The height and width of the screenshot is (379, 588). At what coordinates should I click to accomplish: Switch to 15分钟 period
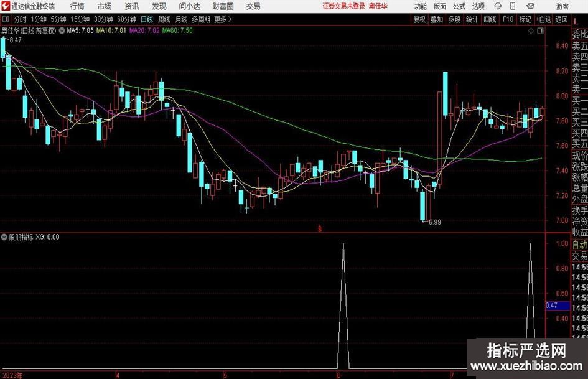click(80, 19)
